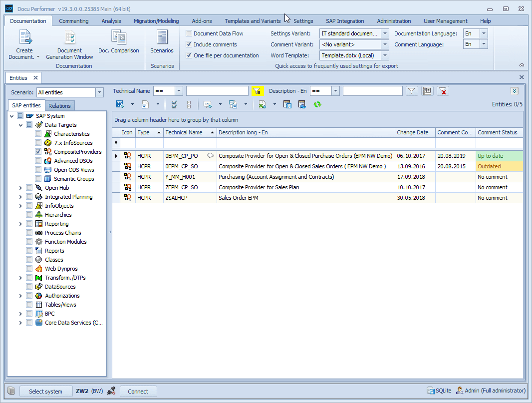This screenshot has height=403, width=532.
Task: Click the yellow highlighted filter icon
Action: (257, 91)
